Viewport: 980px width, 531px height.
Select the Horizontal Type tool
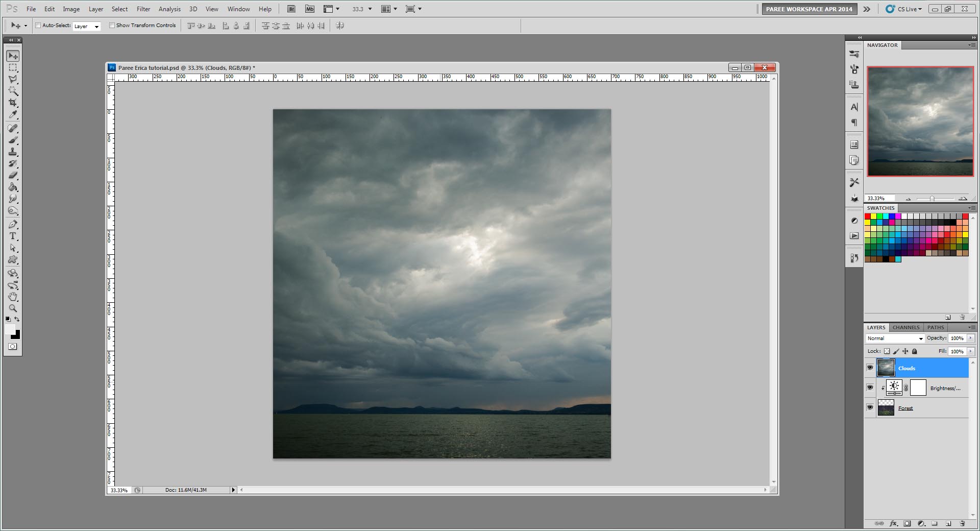(13, 236)
